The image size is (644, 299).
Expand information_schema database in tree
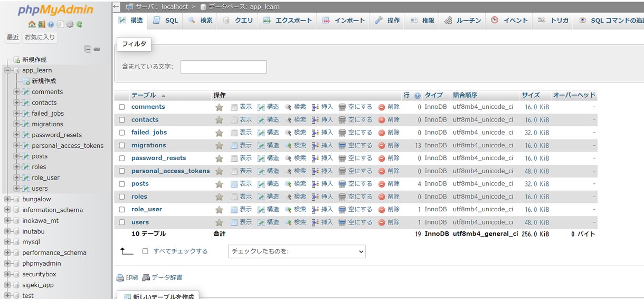tap(7, 210)
